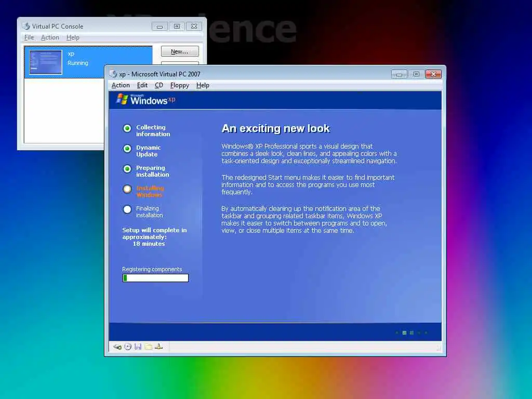Open the Action menu in the xp Virtual PC window
532x399 pixels.
(x=121, y=85)
